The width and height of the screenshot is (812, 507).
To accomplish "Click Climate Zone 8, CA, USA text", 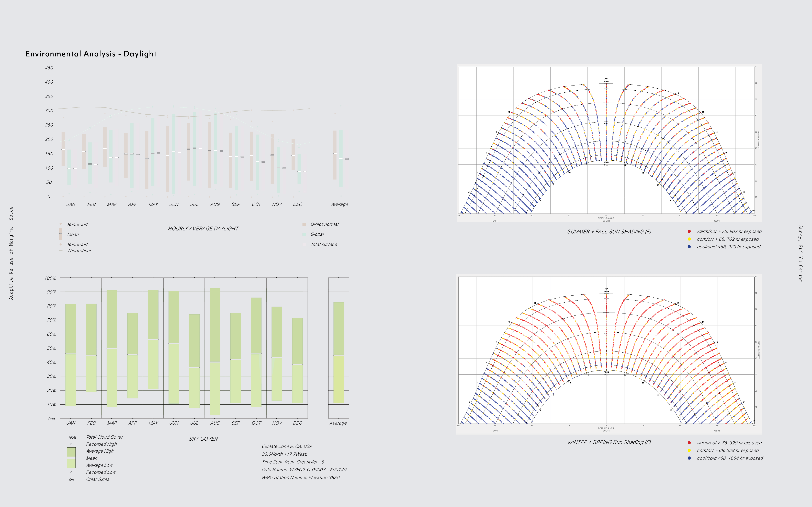I will [287, 446].
